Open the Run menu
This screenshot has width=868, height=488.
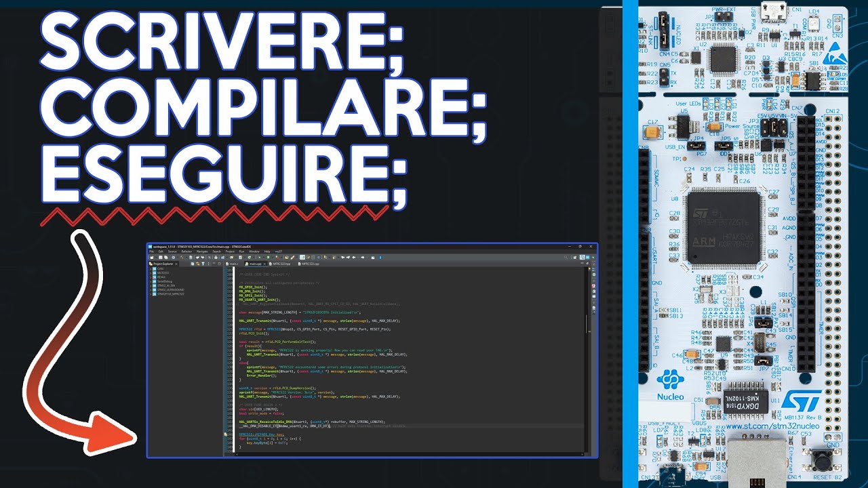click(x=241, y=251)
